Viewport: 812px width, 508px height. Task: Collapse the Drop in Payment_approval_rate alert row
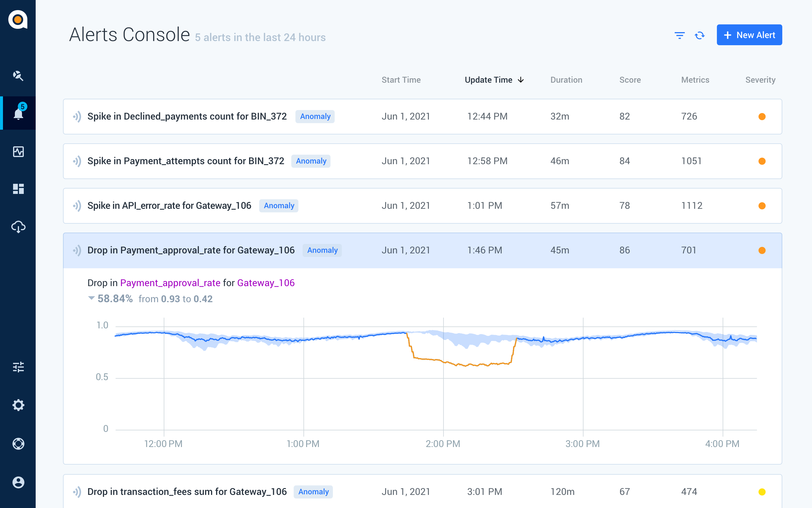[x=422, y=250]
